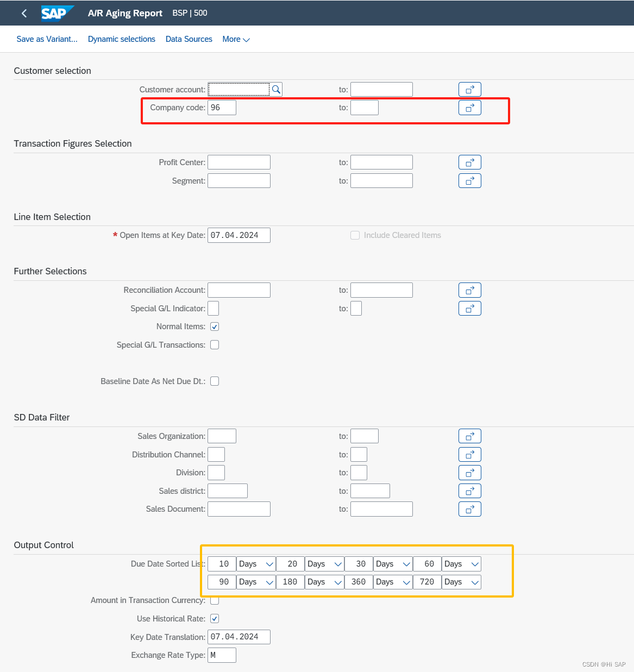Open multiple selection for Sales Organization

469,436
